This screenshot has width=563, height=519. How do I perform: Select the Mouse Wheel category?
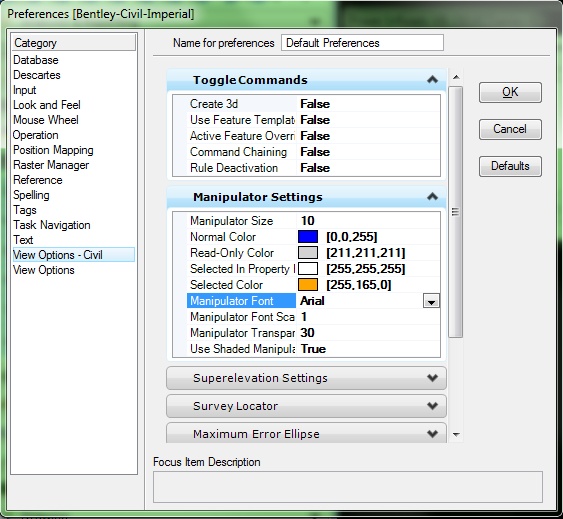pyautogui.click(x=46, y=120)
